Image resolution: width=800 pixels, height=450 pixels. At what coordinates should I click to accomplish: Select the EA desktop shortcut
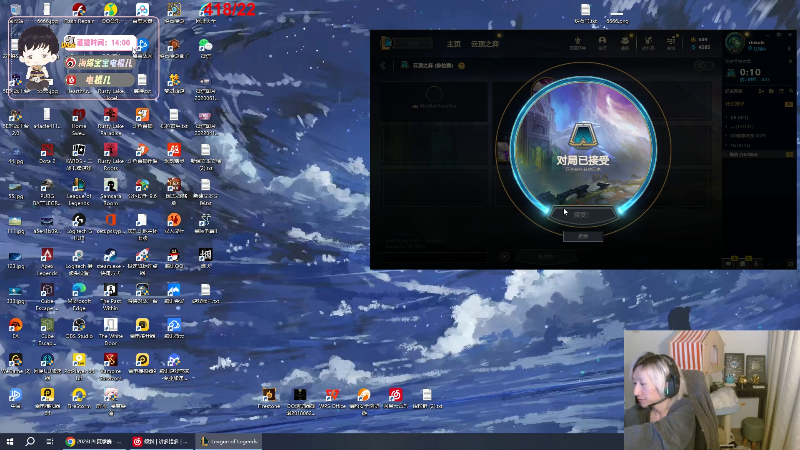tap(15, 329)
